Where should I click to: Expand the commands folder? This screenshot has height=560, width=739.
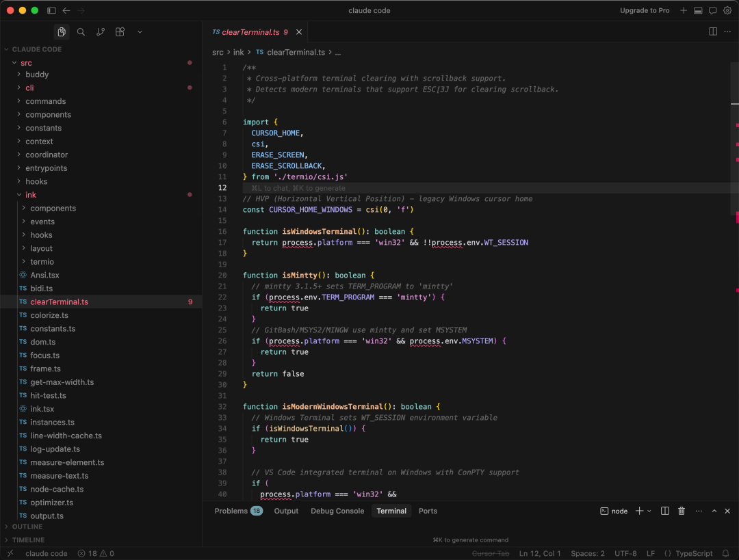coord(45,101)
